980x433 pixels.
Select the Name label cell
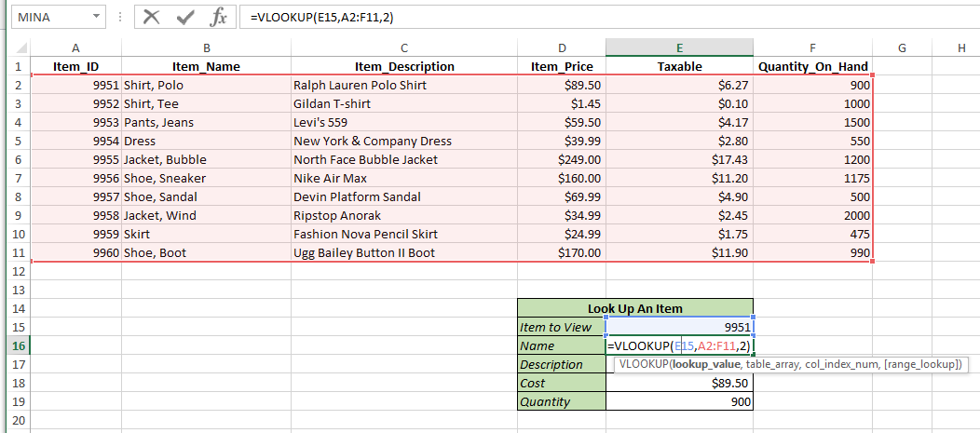tap(562, 345)
